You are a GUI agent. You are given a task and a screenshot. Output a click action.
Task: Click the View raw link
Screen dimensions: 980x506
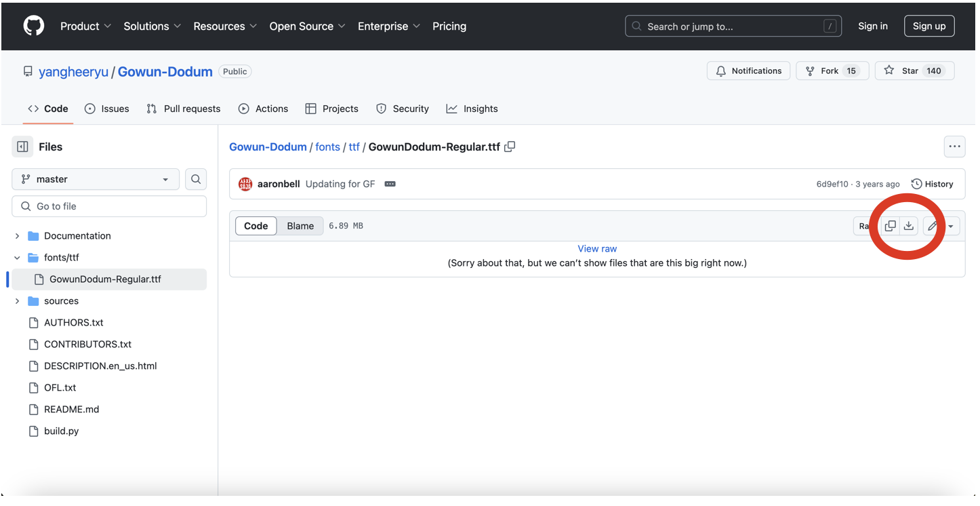597,249
